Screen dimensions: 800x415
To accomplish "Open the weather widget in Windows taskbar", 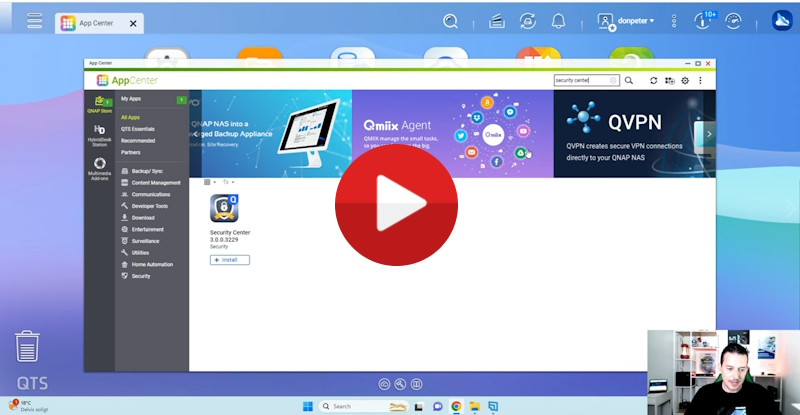I will click(x=28, y=406).
